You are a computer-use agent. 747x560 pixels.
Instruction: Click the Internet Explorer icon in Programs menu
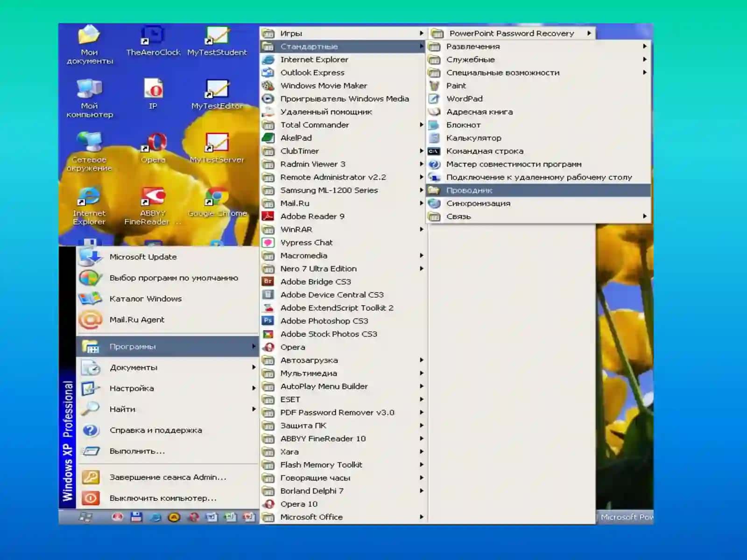click(x=268, y=60)
